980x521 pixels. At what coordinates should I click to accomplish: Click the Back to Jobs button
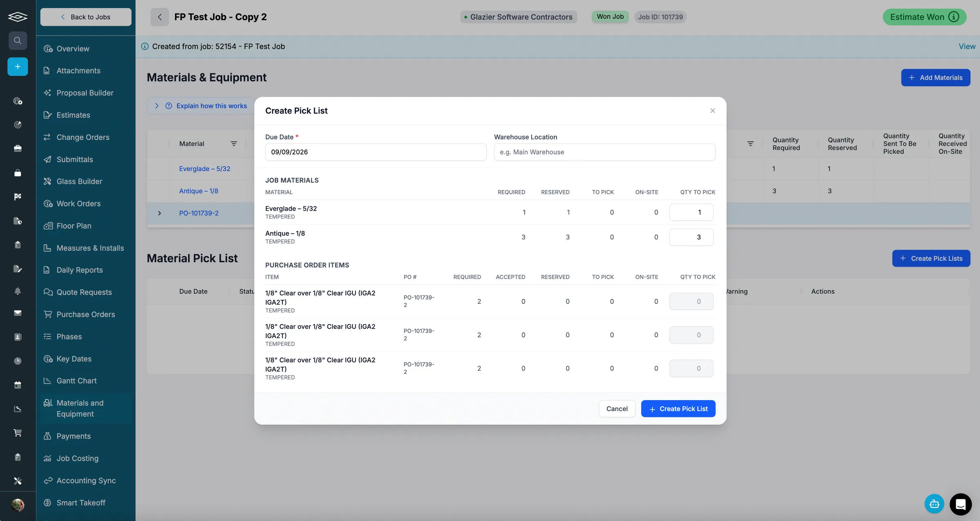(x=86, y=17)
